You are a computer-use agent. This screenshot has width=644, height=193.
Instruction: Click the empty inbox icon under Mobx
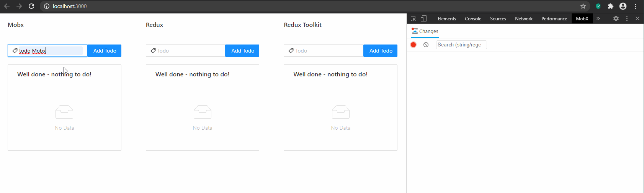(64, 112)
